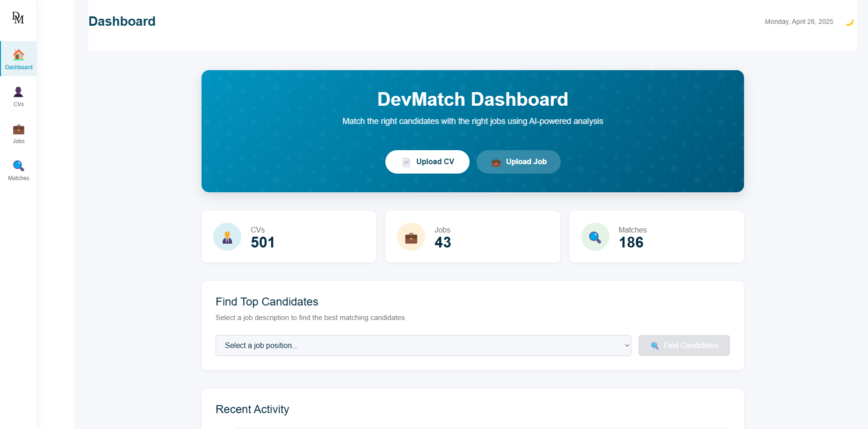Screen dimensions: 868x429
Task: Click the briefcase icon on the Jobs card
Action: (x=411, y=236)
